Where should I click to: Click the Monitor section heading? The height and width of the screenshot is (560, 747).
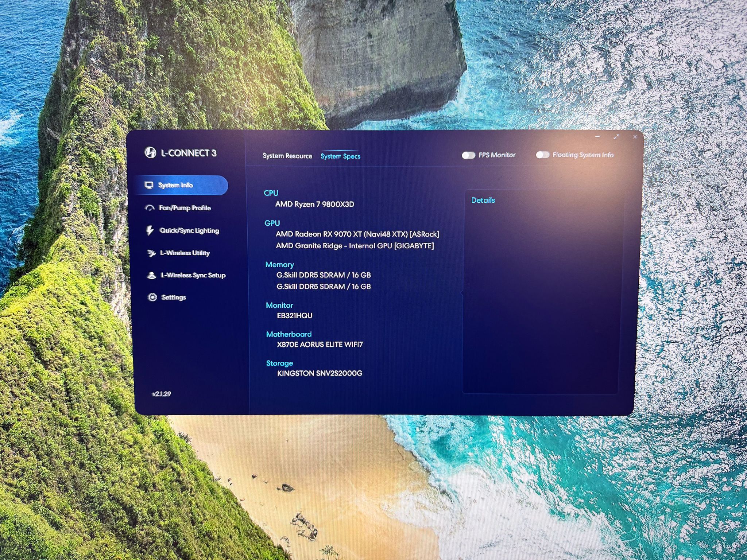[279, 306]
